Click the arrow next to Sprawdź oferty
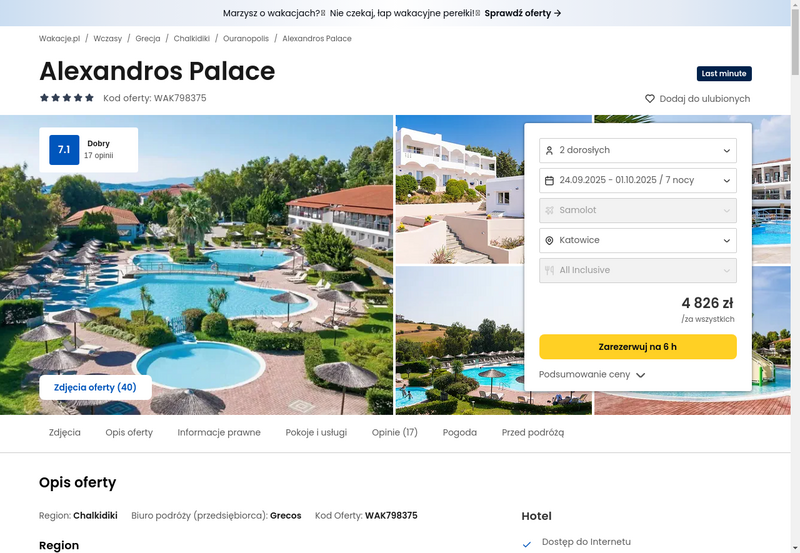800x553 pixels. point(558,13)
